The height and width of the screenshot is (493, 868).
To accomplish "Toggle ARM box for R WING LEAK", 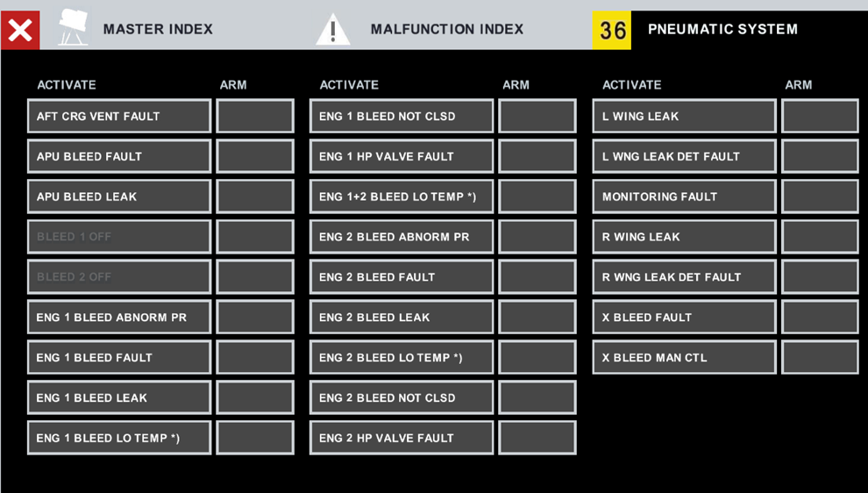I will [x=820, y=237].
